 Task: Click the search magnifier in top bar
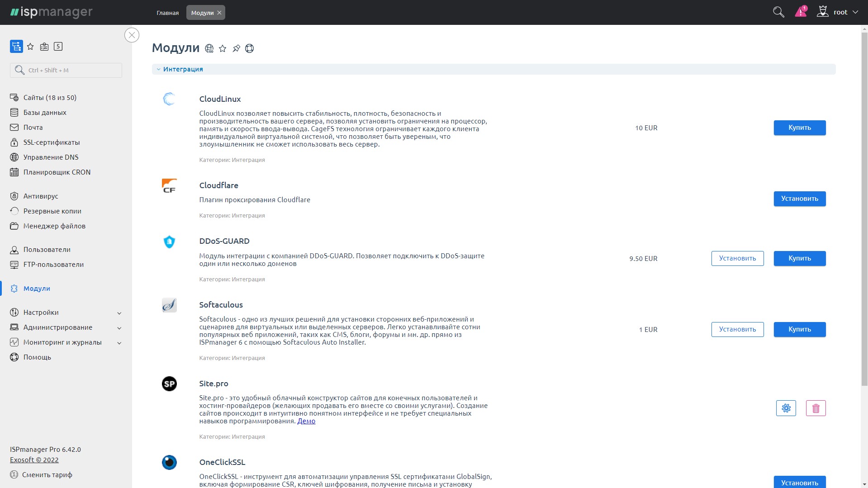778,12
